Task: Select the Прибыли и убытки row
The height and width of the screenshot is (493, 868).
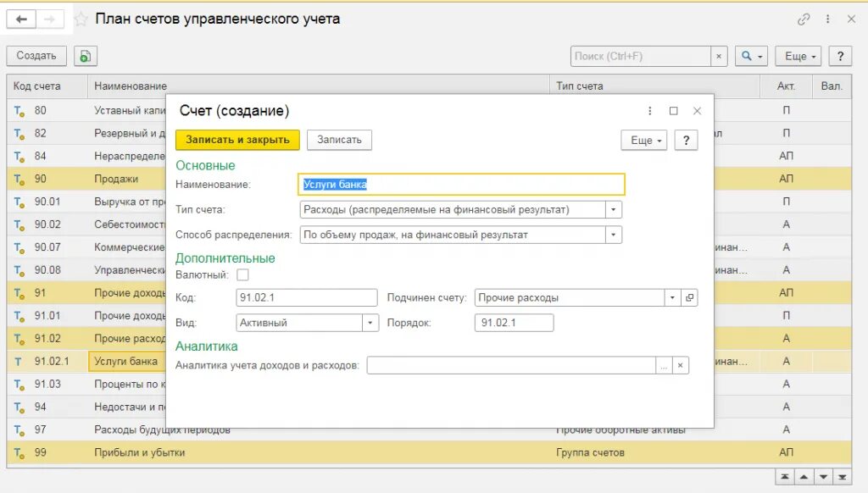Action: 429,452
